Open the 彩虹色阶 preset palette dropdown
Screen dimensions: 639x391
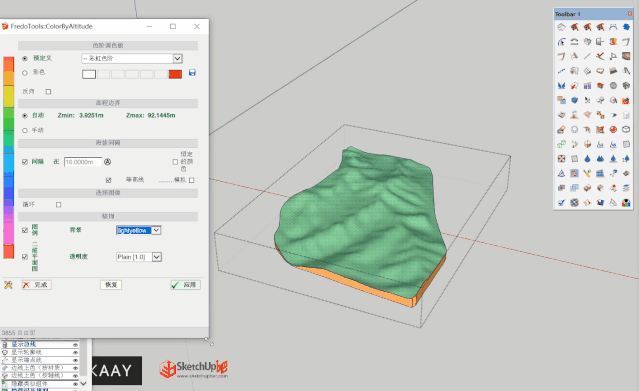[x=132, y=59]
